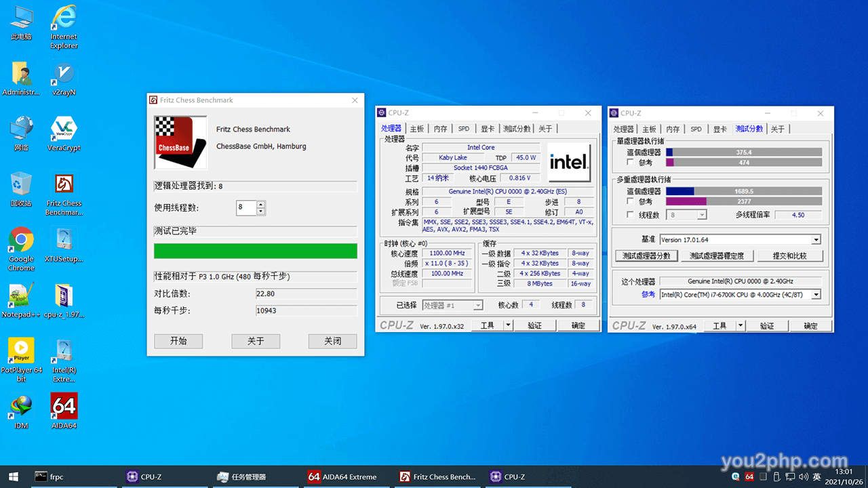
Task: Select the IDM desktop shortcut
Action: pyautogui.click(x=22, y=411)
